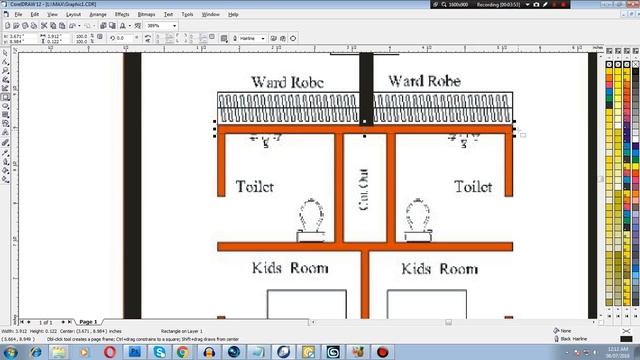Click the no-color X swatch in first palette
640x360 pixels.
[609, 64]
